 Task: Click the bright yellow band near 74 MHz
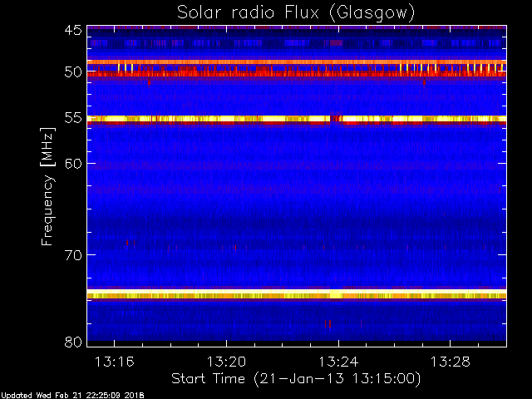click(x=297, y=293)
